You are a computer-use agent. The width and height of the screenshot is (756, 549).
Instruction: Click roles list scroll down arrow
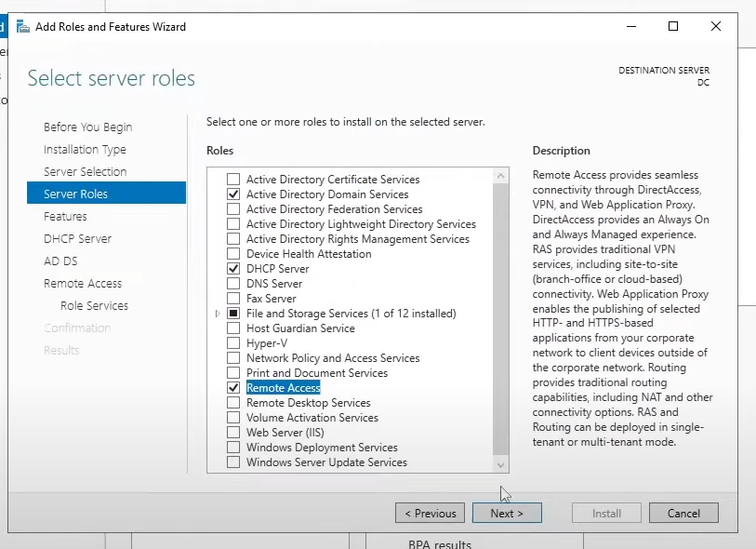500,465
